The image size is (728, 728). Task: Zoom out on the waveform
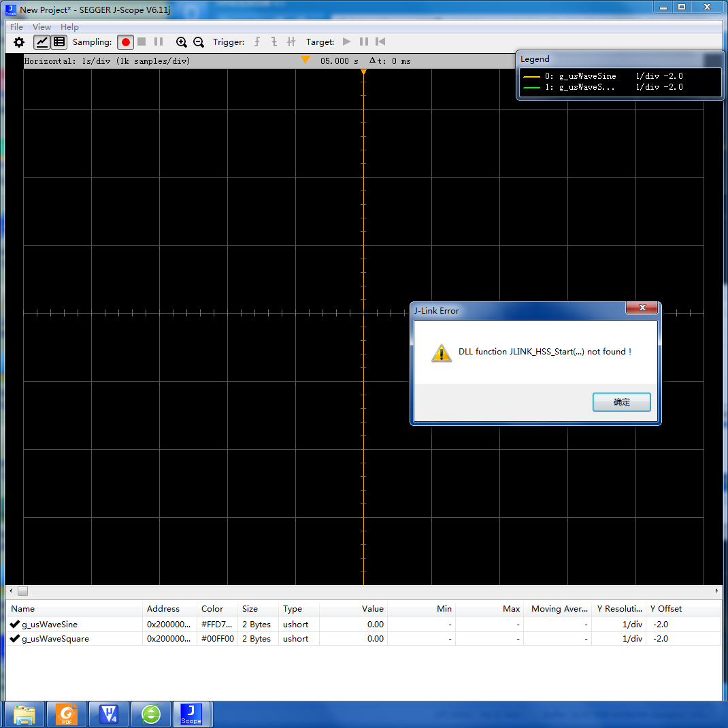(x=198, y=42)
